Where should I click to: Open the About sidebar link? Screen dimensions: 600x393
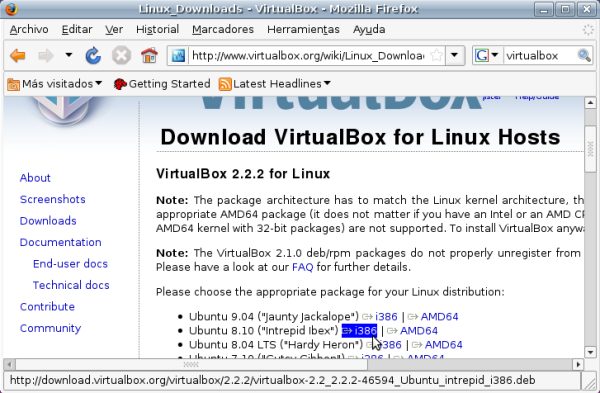tap(35, 178)
